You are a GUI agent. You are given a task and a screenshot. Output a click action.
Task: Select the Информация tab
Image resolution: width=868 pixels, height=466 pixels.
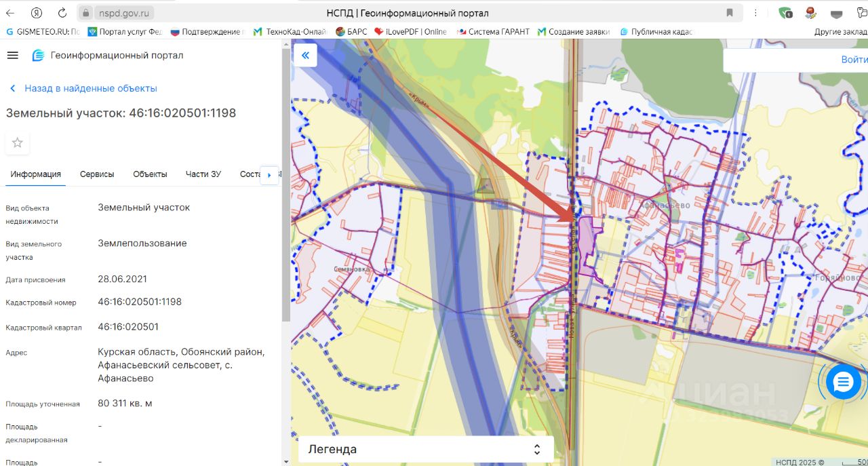(35, 174)
